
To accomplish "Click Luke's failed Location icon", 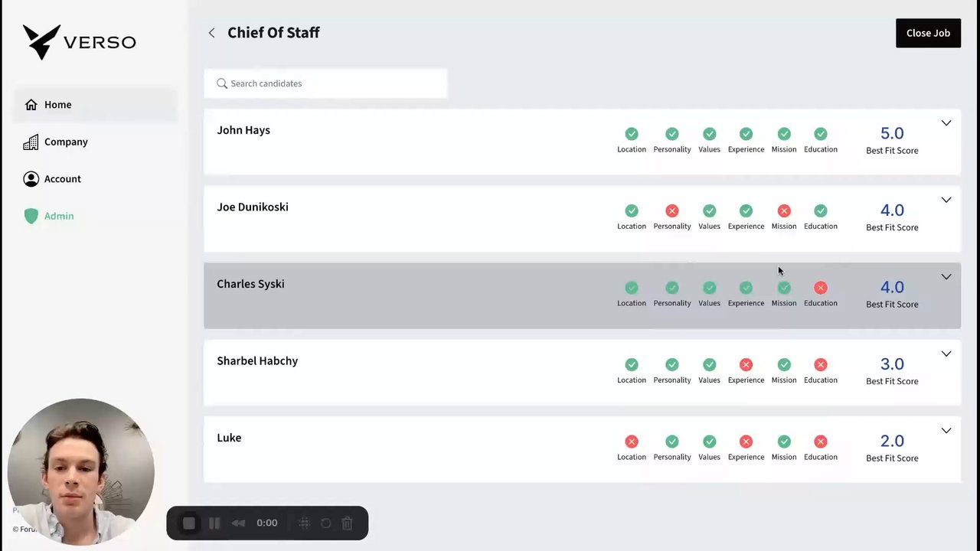I will pos(632,442).
